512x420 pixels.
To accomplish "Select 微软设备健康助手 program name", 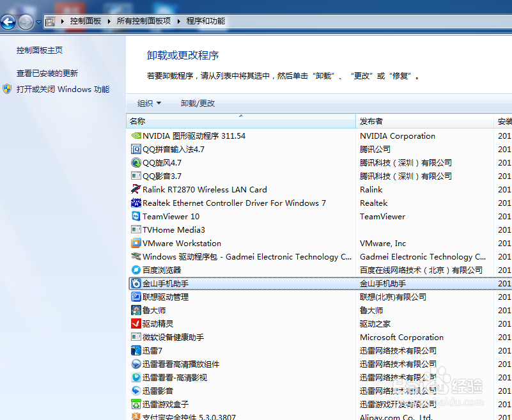I will [x=173, y=337].
